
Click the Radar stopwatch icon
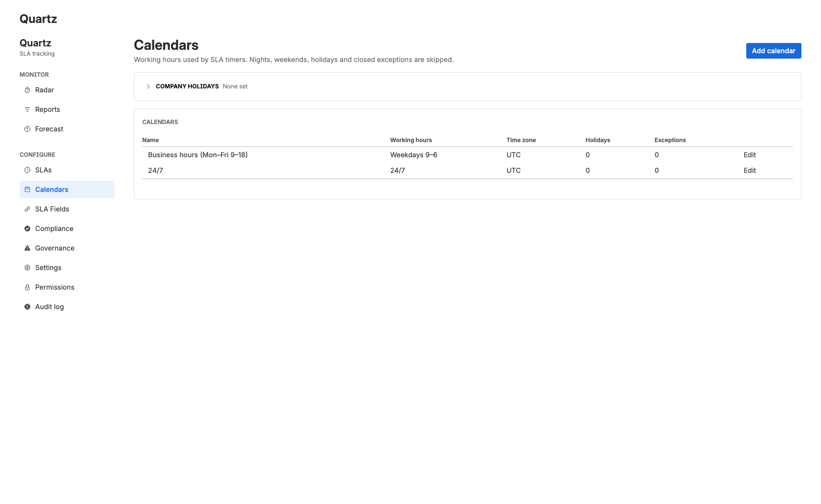27,90
